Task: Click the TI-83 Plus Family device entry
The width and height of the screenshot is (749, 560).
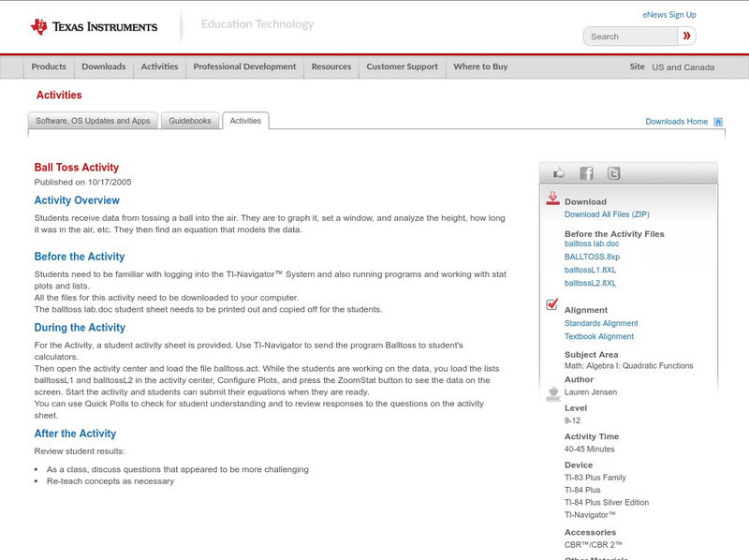Action: tap(595, 478)
